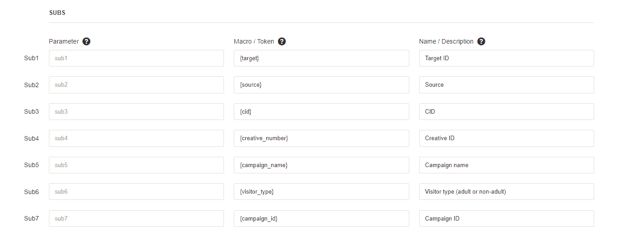The width and height of the screenshot is (644, 230).
Task: Click the Source description input
Action: pyautogui.click(x=507, y=85)
